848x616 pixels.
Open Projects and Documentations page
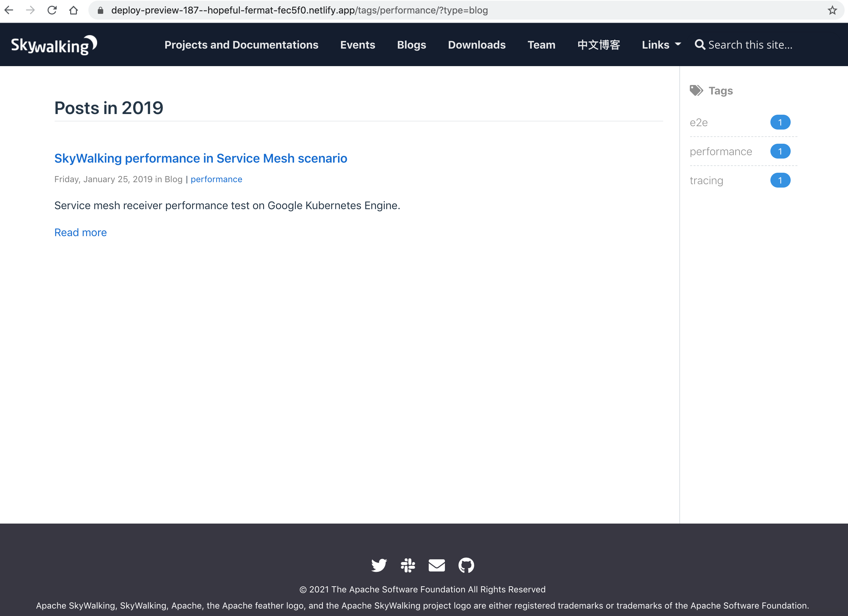tap(241, 45)
